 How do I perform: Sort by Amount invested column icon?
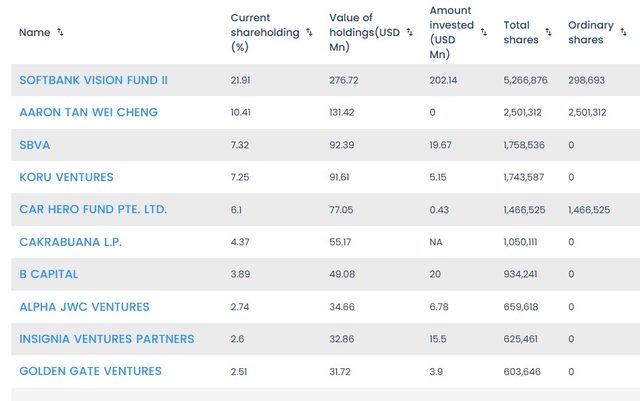[484, 32]
